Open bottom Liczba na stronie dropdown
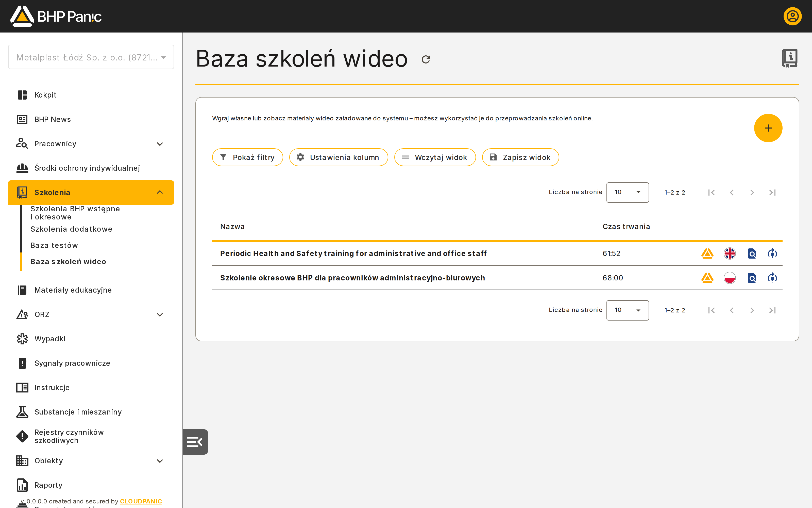 (628, 310)
